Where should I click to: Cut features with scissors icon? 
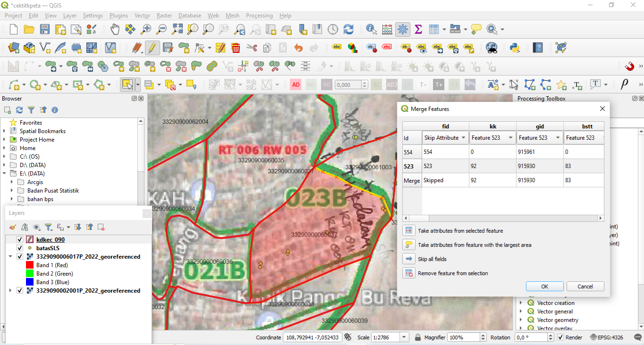point(252,48)
